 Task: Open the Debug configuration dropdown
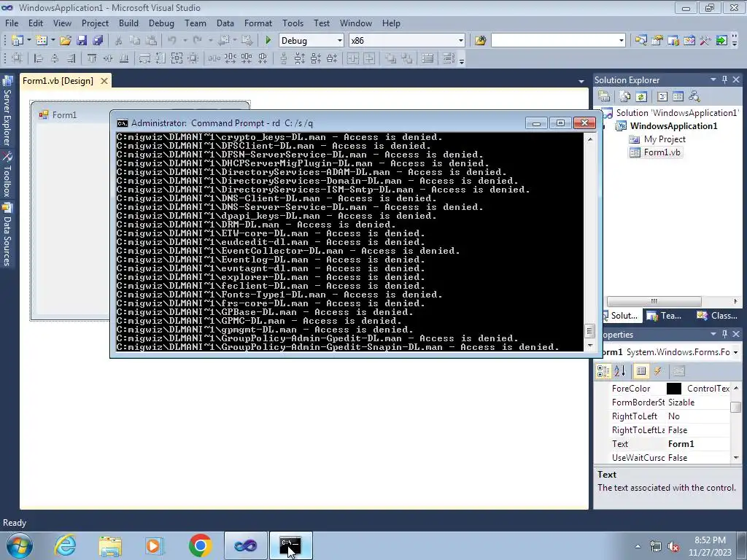coord(340,41)
